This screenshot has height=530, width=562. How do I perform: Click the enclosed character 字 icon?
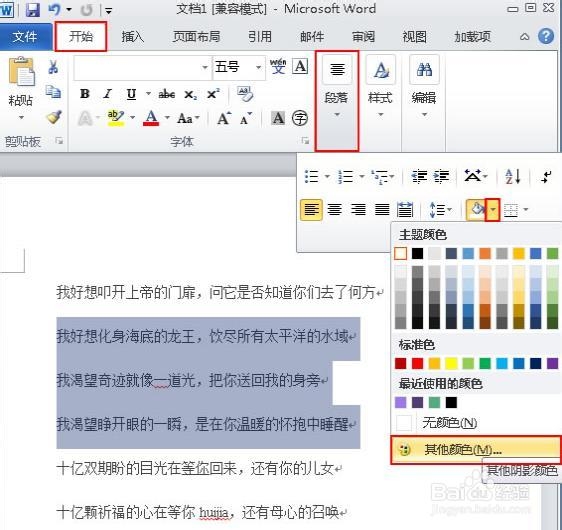click(x=300, y=118)
